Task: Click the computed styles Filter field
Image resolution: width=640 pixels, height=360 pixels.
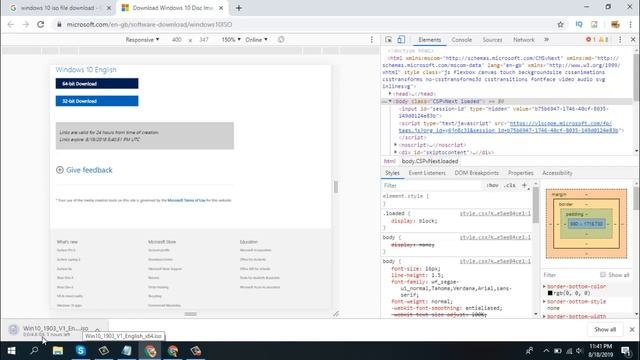Action: coord(570,275)
